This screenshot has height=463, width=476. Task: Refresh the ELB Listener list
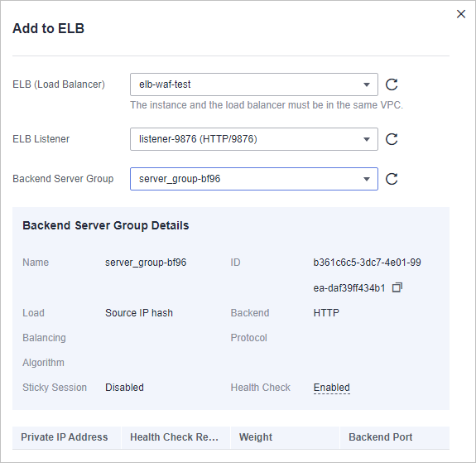coord(392,139)
